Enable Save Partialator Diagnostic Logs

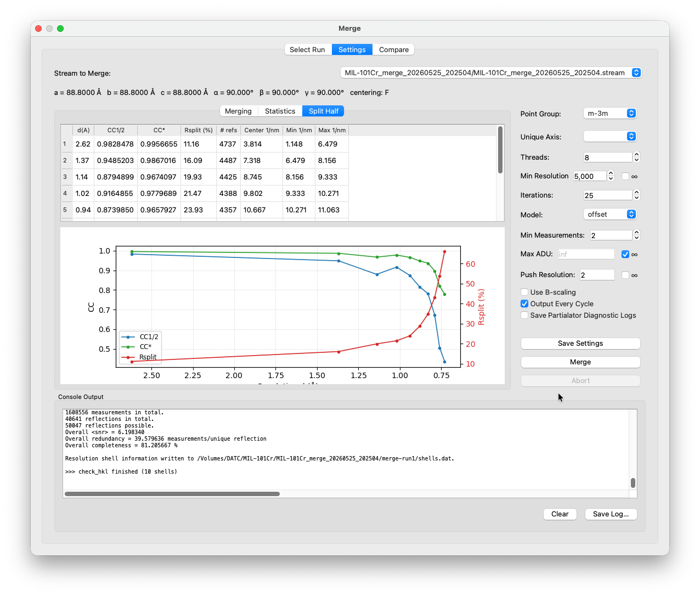point(524,315)
